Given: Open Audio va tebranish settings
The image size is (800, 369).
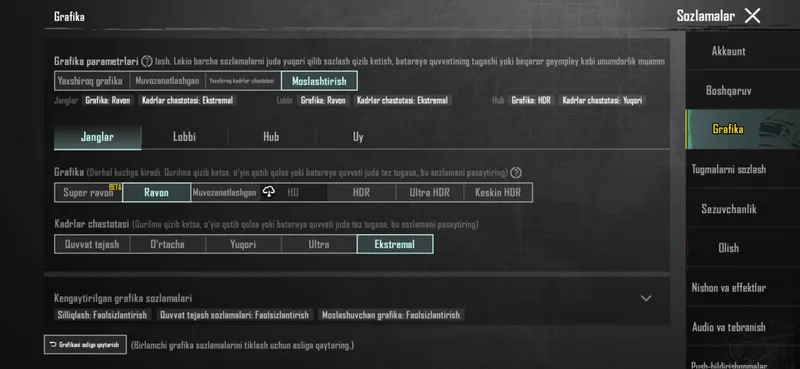Looking at the screenshot, I should pos(729,327).
